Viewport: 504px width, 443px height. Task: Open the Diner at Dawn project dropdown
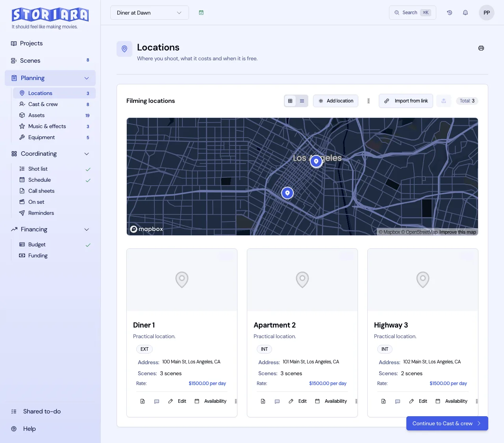tap(150, 13)
